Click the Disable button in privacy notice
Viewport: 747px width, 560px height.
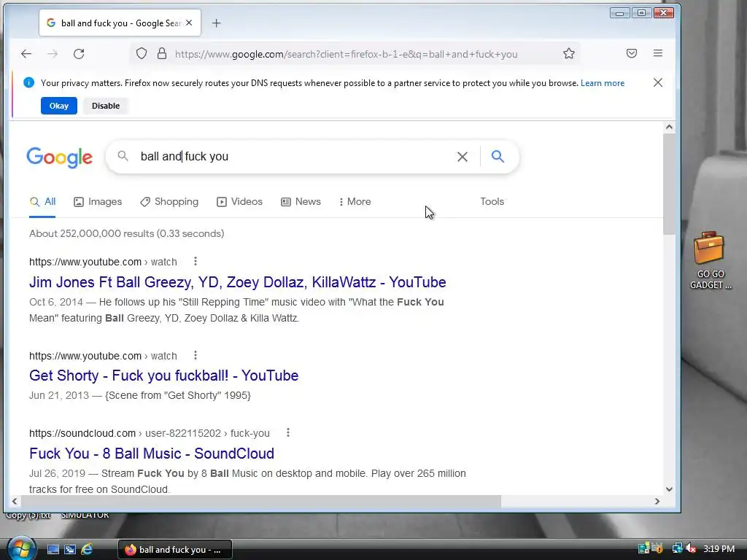coord(106,106)
